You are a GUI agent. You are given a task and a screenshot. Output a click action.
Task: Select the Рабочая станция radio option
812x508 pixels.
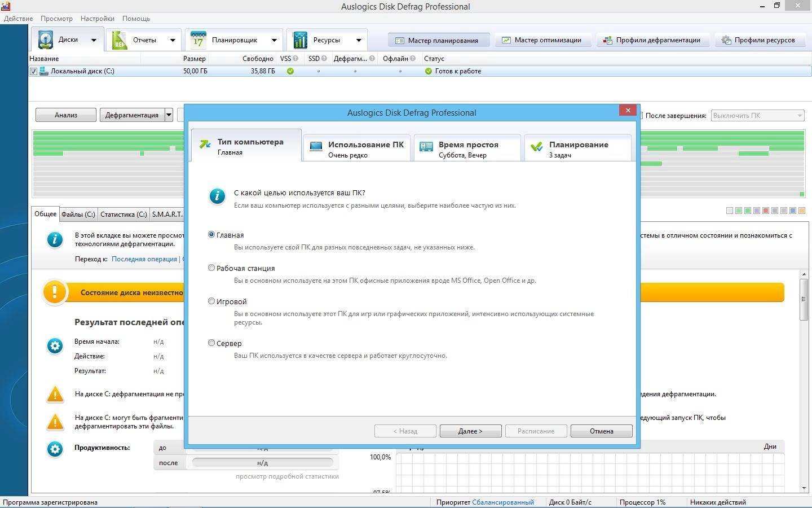pyautogui.click(x=211, y=268)
